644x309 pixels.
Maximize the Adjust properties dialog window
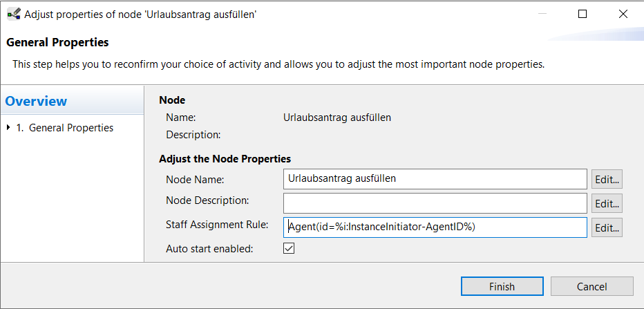[x=583, y=14]
